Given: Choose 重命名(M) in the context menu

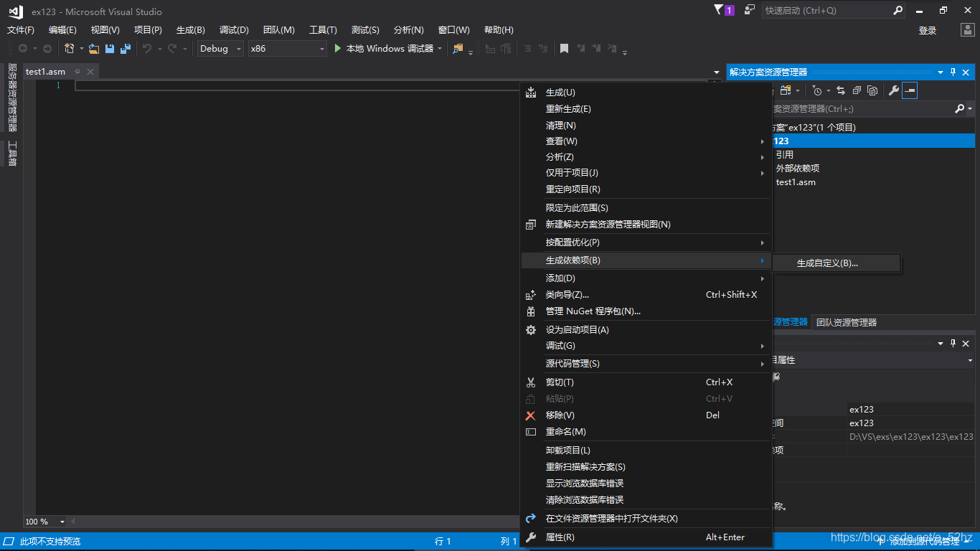Looking at the screenshot, I should (646, 432).
